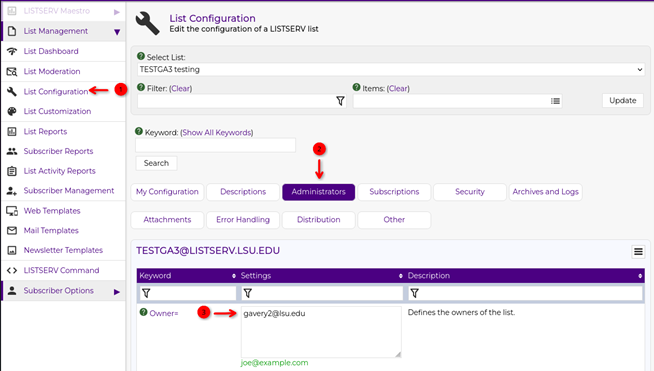The height and width of the screenshot is (371, 654).
Task: Click the List Configuration wrench icon in sidebar
Action: (12, 91)
